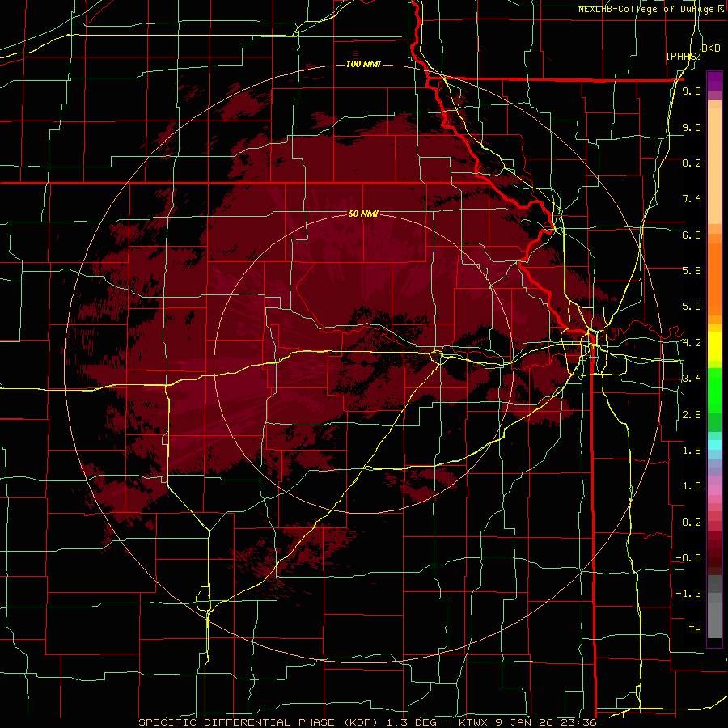
Task: Select the -1.3 value on the color scale
Action: point(688,594)
